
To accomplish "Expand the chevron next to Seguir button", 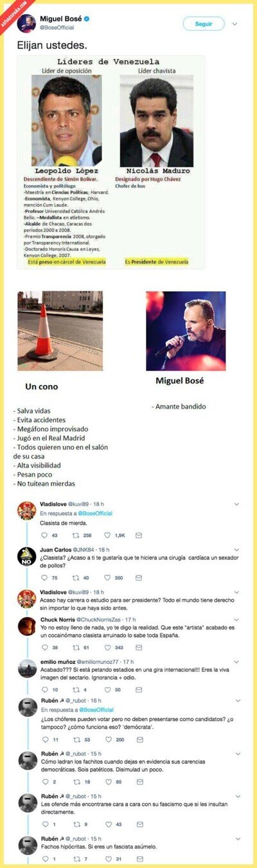I will 235,24.
